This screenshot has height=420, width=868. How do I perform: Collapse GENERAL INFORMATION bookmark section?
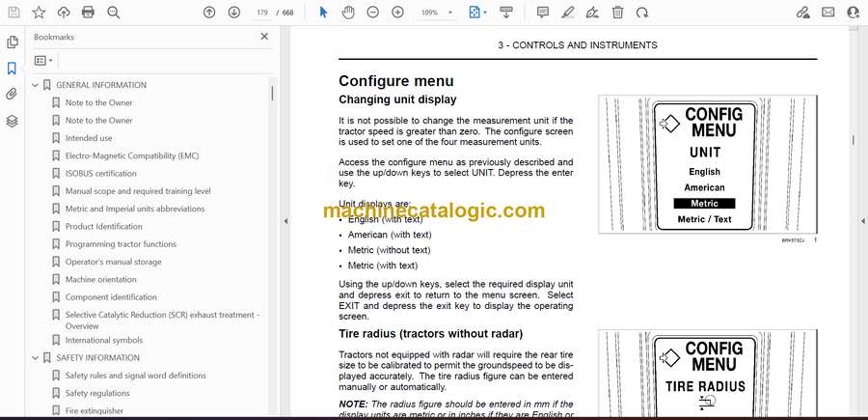tap(36, 85)
